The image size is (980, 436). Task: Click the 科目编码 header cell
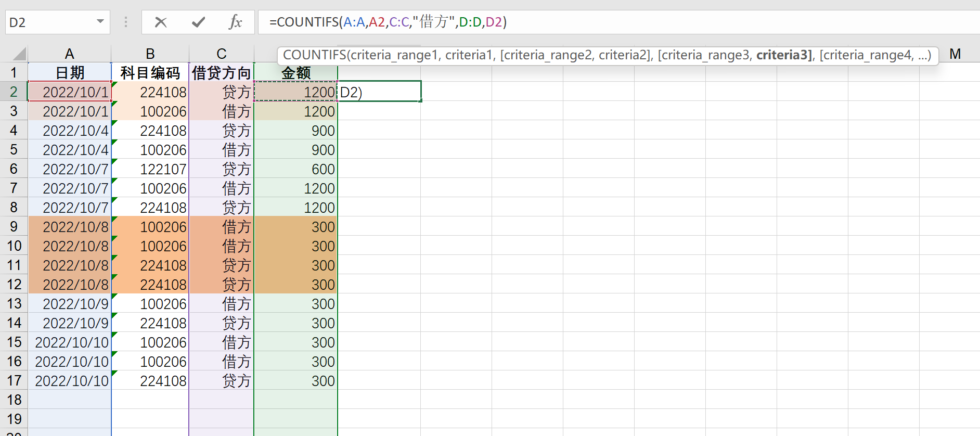(x=150, y=73)
